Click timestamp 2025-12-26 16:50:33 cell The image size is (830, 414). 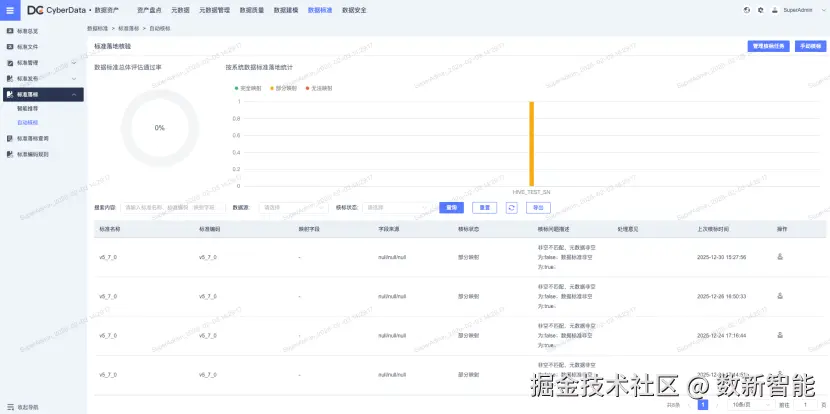click(721, 296)
